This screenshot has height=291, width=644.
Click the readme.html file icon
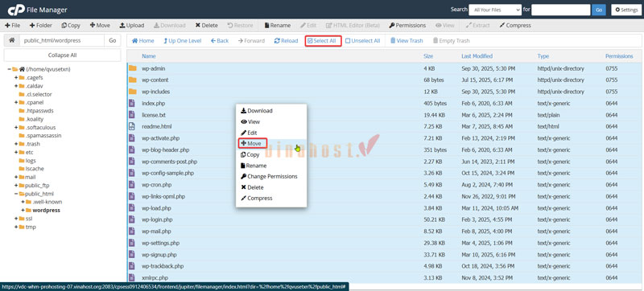pos(132,126)
